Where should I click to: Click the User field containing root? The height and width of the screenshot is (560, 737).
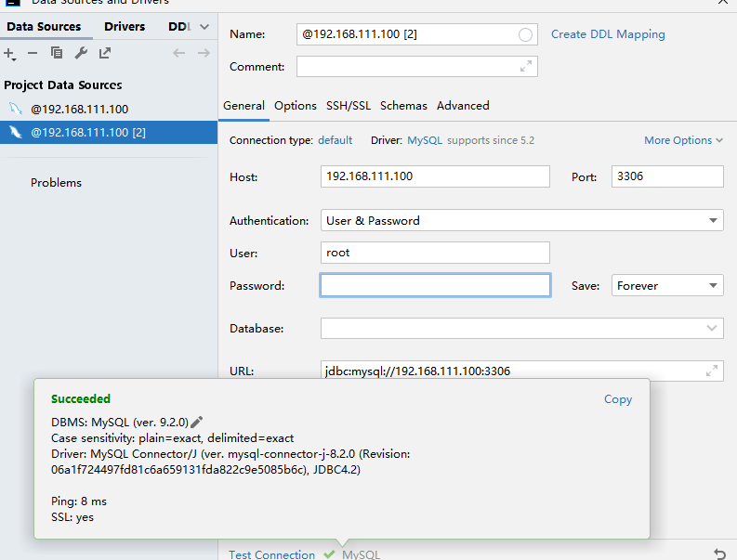tap(435, 253)
